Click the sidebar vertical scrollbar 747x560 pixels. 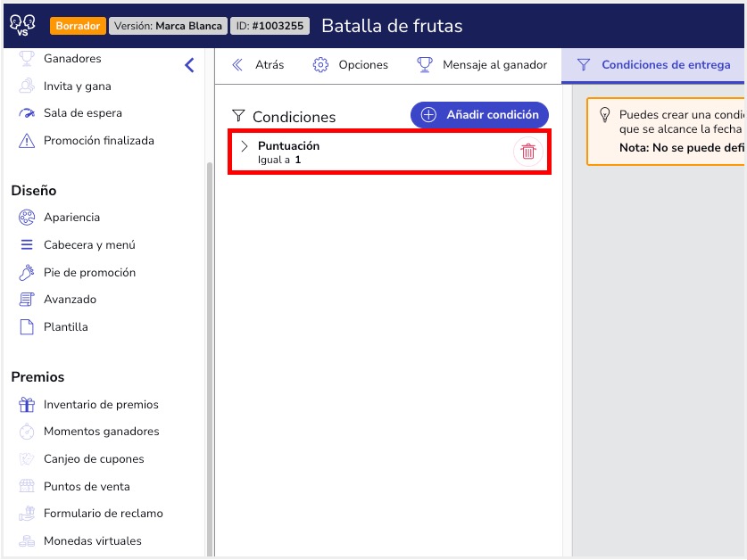pos(210,357)
